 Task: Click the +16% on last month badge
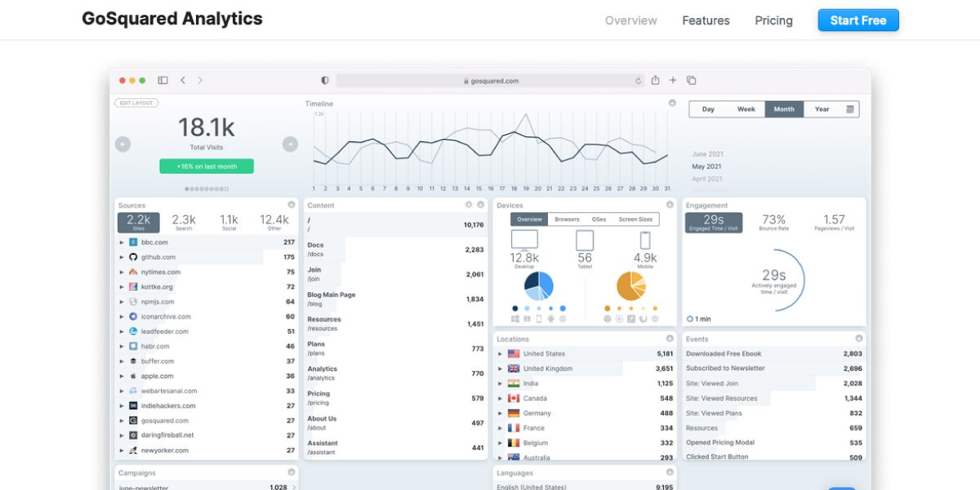[207, 166]
